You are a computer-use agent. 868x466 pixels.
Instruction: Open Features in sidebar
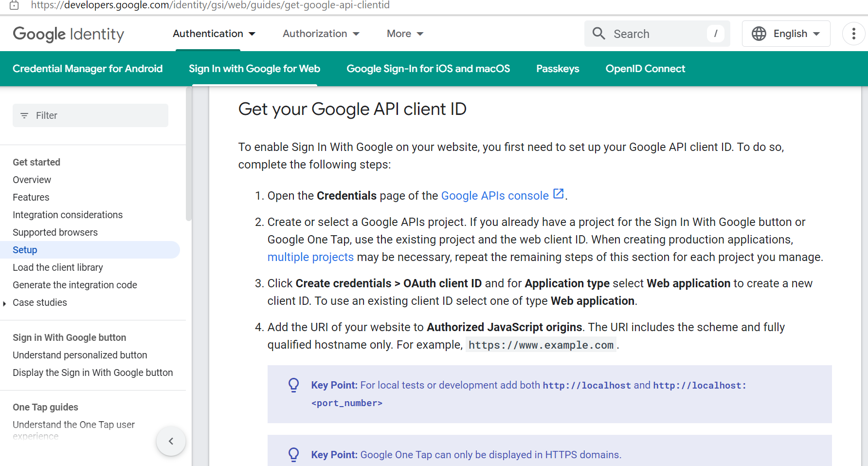pyautogui.click(x=31, y=197)
